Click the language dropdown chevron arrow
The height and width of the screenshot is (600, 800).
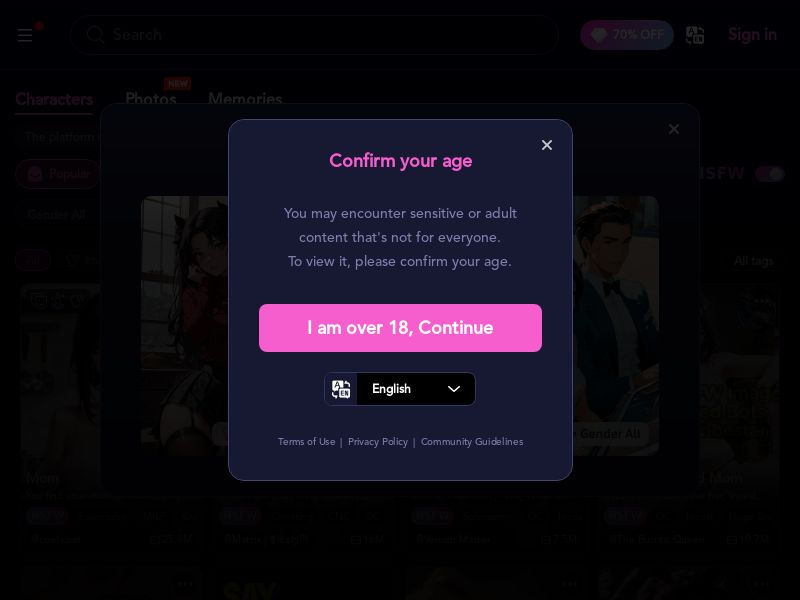pyautogui.click(x=454, y=389)
